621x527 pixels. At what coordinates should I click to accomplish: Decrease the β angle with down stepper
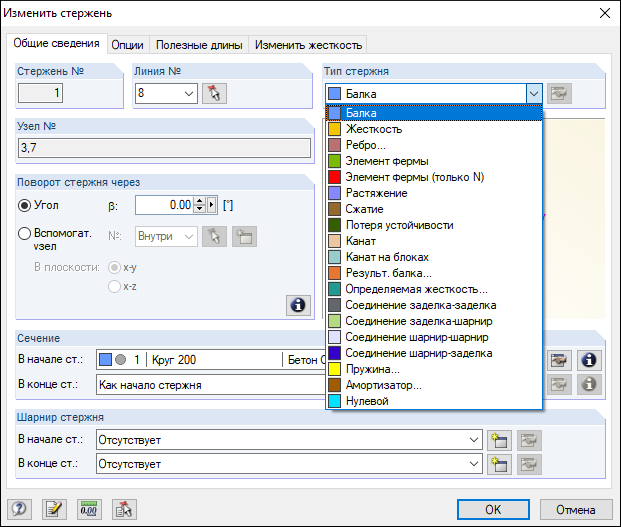coord(200,209)
